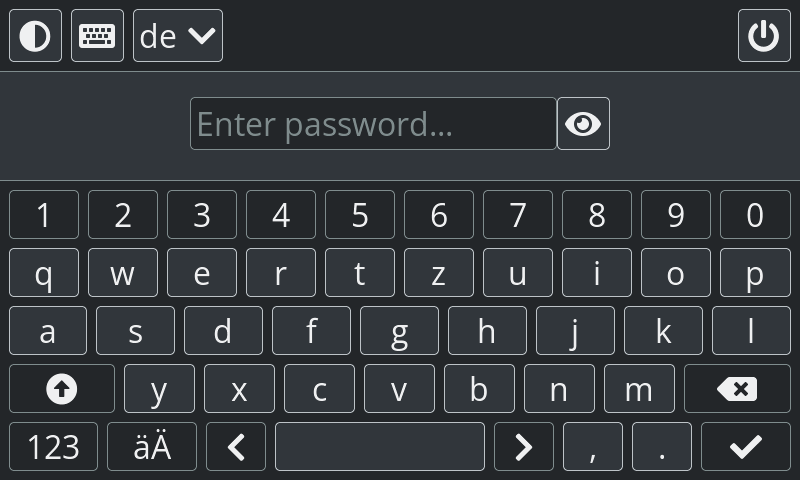
Task: Tap the letter q key
Action: coord(44,272)
